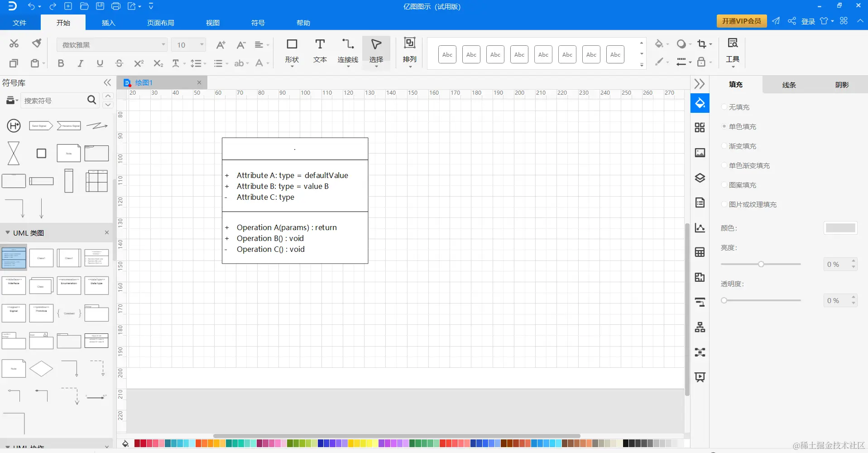868x453 pixels.
Task: Select the Text tool
Action: (320, 51)
